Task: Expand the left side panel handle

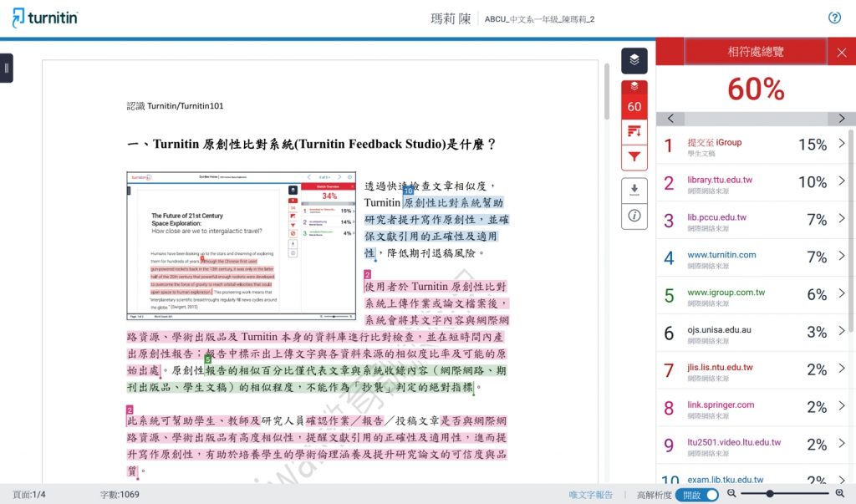Action: click(6, 69)
